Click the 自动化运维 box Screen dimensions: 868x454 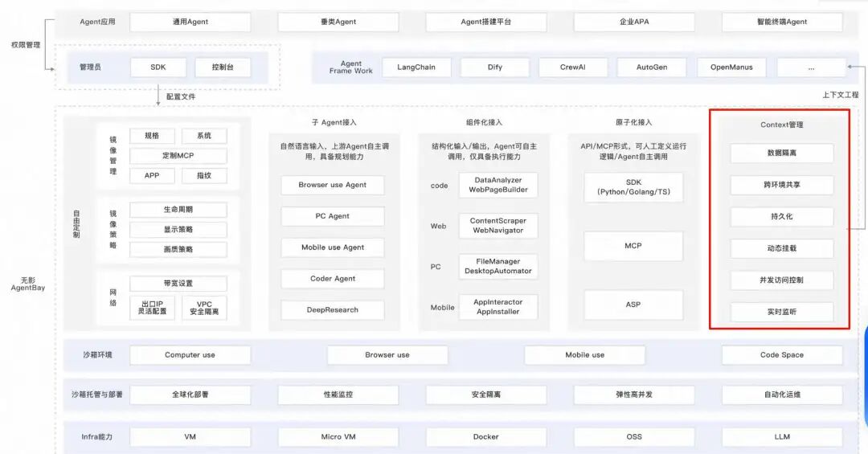click(782, 395)
